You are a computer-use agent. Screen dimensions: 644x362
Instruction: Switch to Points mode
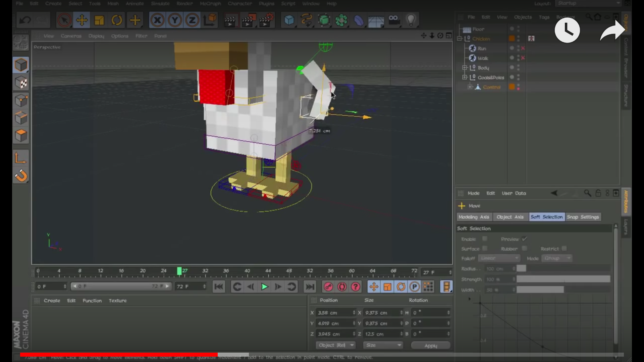point(21,101)
